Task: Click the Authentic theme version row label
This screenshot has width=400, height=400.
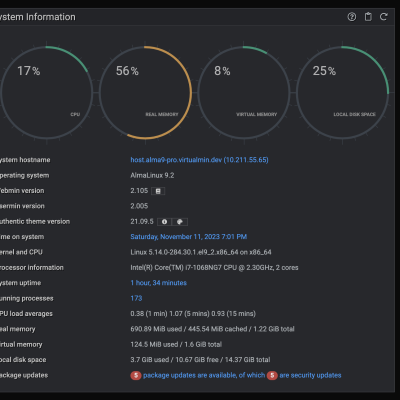Action: [x=35, y=221]
